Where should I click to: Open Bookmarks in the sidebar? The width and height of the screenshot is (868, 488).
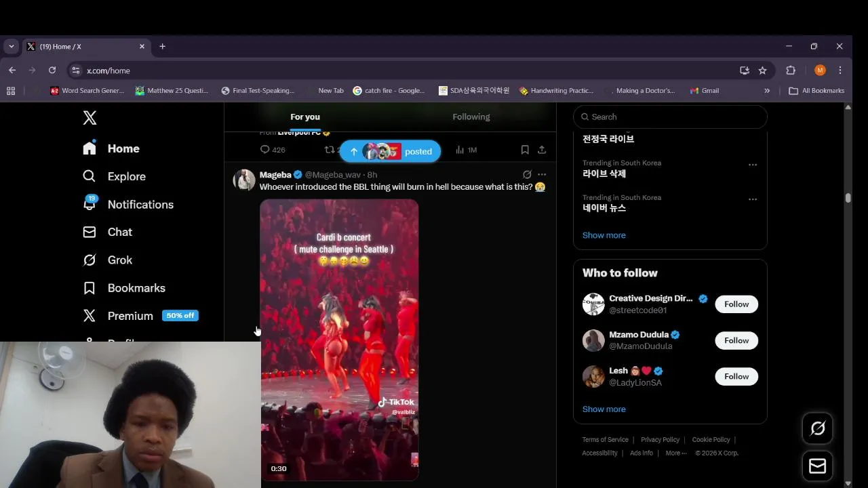pyautogui.click(x=123, y=288)
